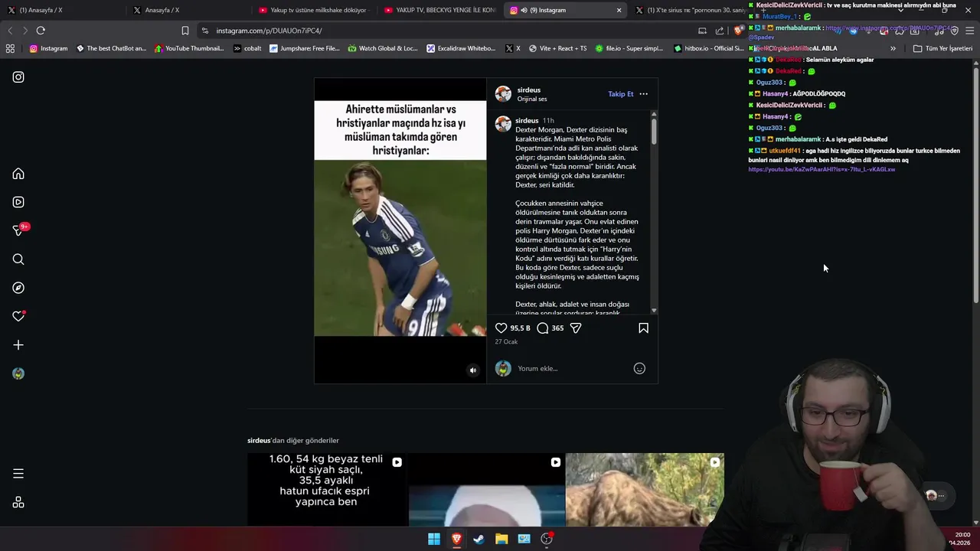Image resolution: width=980 pixels, height=551 pixels.
Task: Click Brave shields lion icon
Action: tap(737, 31)
